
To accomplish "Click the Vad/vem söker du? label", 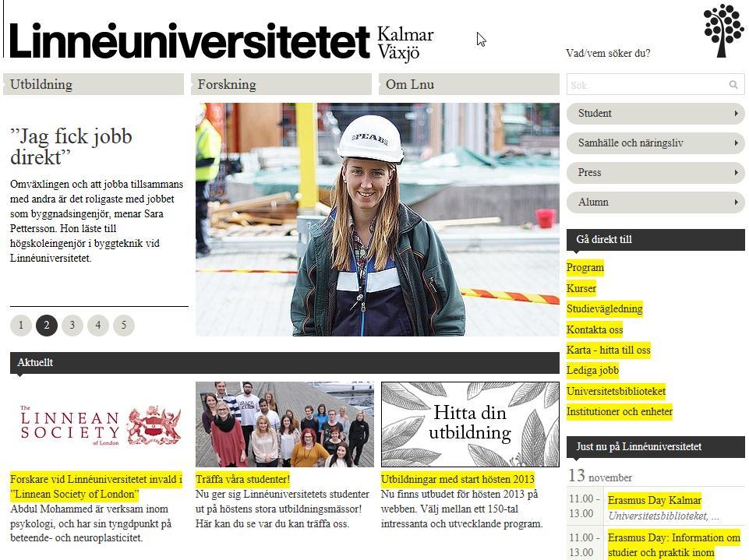I will click(x=608, y=54).
